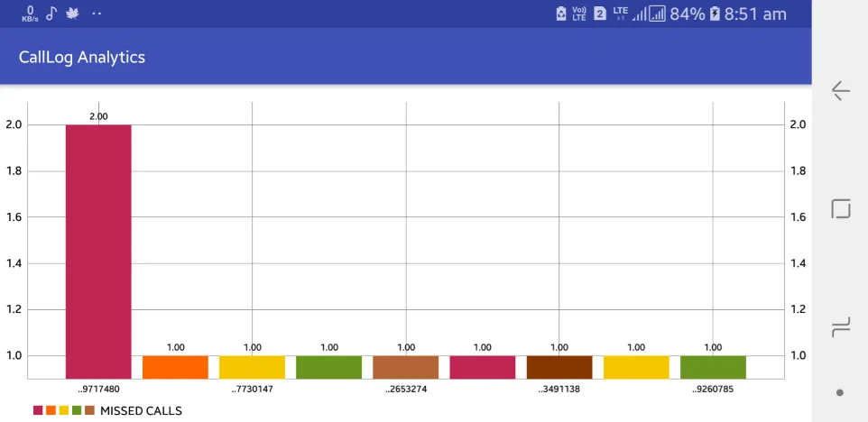Click the ..2653274 axis label

pos(406,390)
